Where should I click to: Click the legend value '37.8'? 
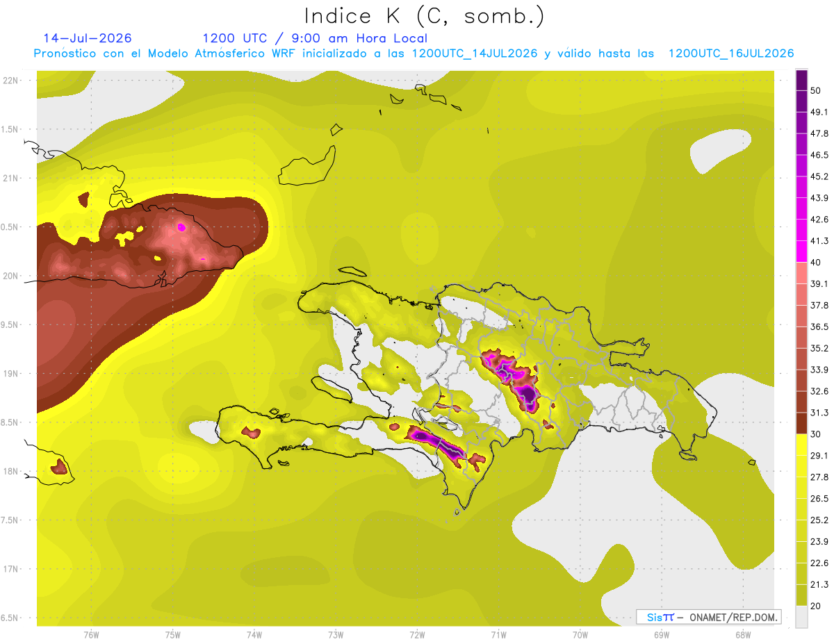819,305
